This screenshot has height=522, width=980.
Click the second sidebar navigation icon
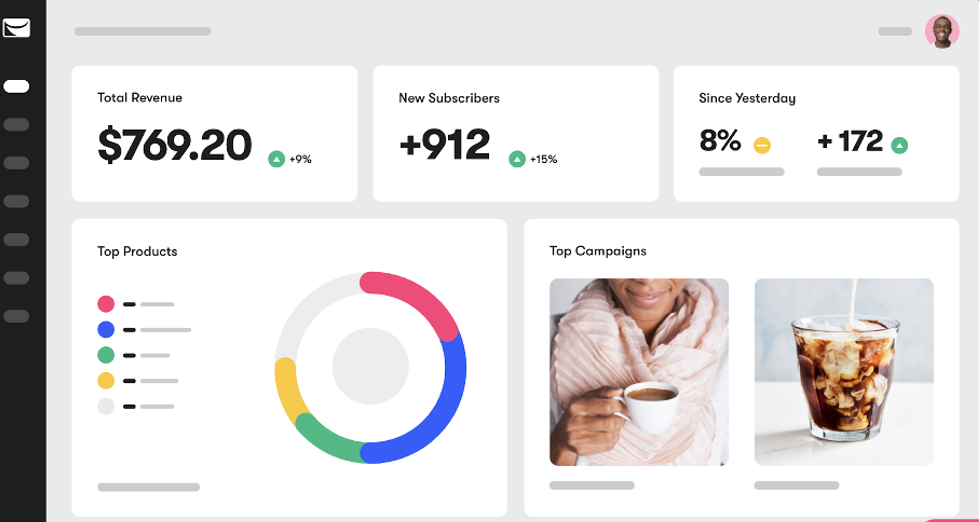point(16,163)
